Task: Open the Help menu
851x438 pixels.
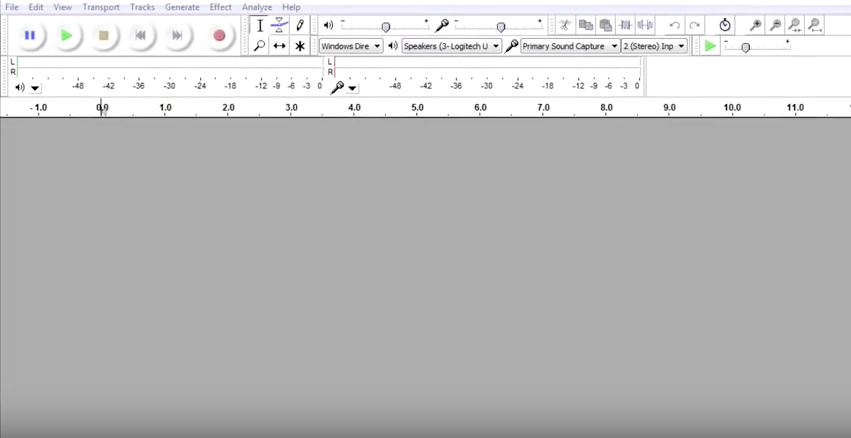Action: point(291,7)
